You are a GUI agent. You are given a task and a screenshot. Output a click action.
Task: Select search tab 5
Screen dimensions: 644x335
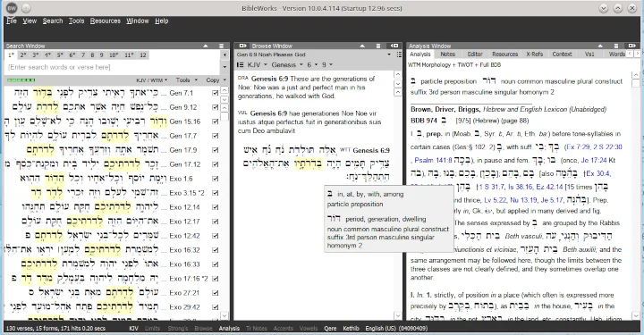pyautogui.click(x=60, y=55)
